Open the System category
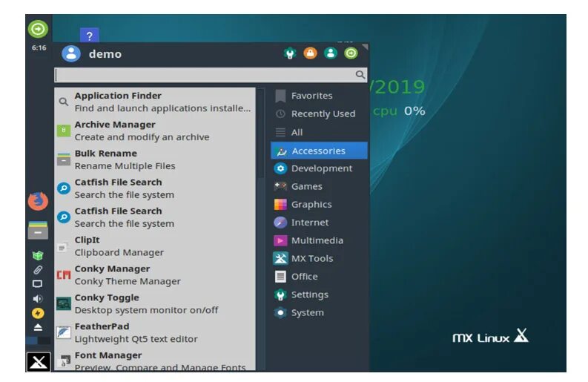Image resolution: width=588 pixels, height=382 pixels. tap(319, 312)
